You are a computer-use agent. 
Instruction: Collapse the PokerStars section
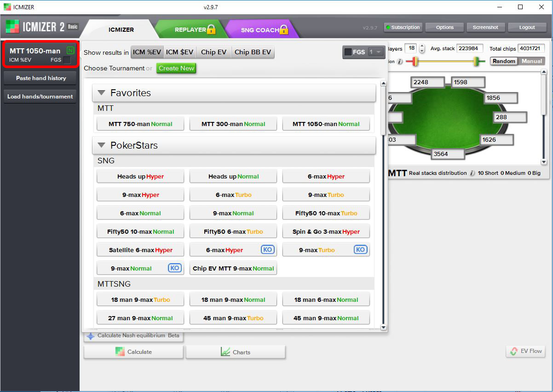[x=101, y=145]
